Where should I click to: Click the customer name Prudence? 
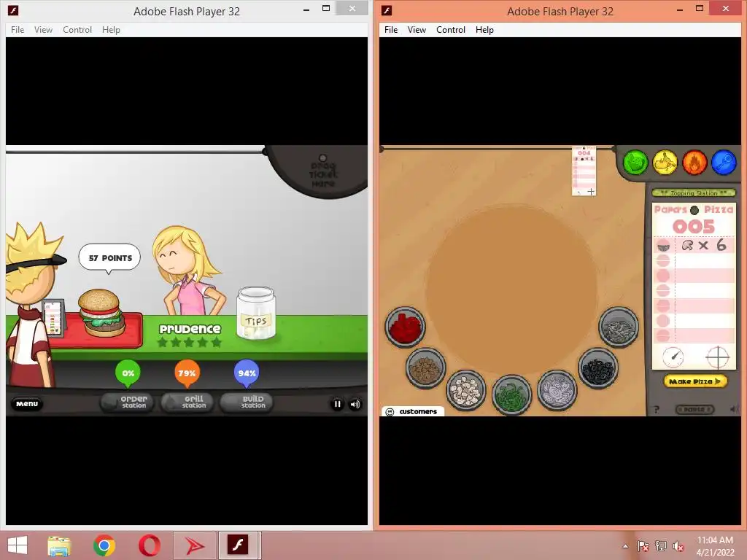pyautogui.click(x=190, y=329)
